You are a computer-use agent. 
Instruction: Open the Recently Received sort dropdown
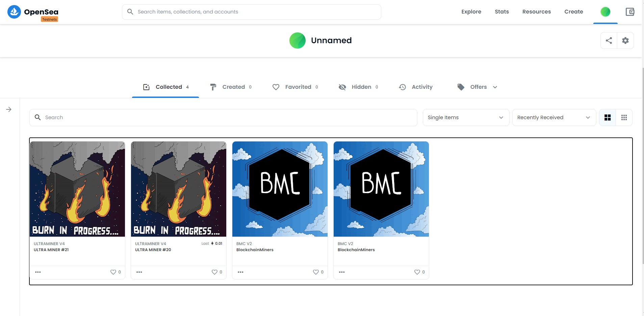[554, 117]
